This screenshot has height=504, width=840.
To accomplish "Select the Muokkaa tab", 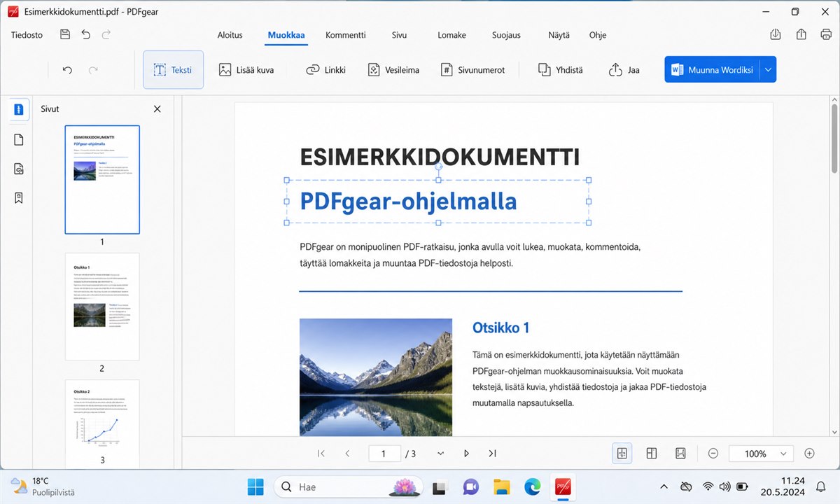I will point(286,35).
